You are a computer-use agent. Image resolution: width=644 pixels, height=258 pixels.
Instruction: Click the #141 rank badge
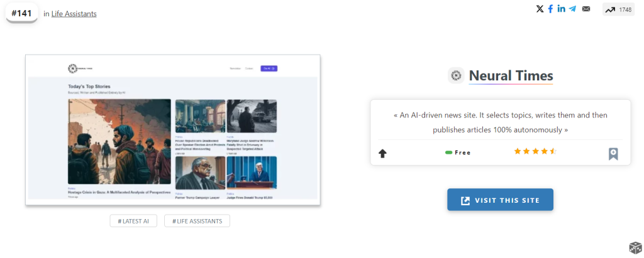pos(22,13)
